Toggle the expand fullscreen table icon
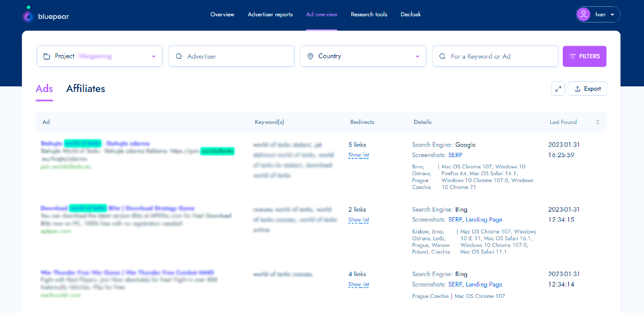The image size is (644, 313). (x=558, y=89)
